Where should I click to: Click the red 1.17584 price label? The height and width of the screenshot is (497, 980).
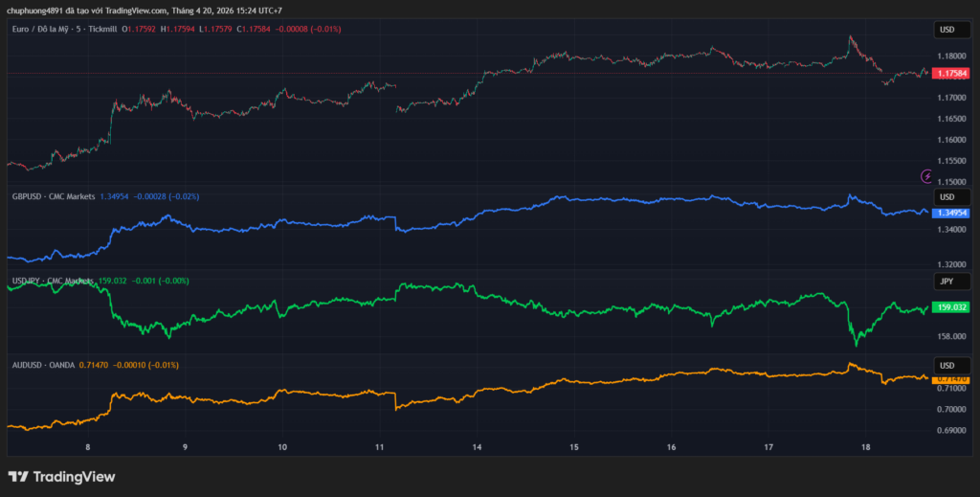coord(950,73)
